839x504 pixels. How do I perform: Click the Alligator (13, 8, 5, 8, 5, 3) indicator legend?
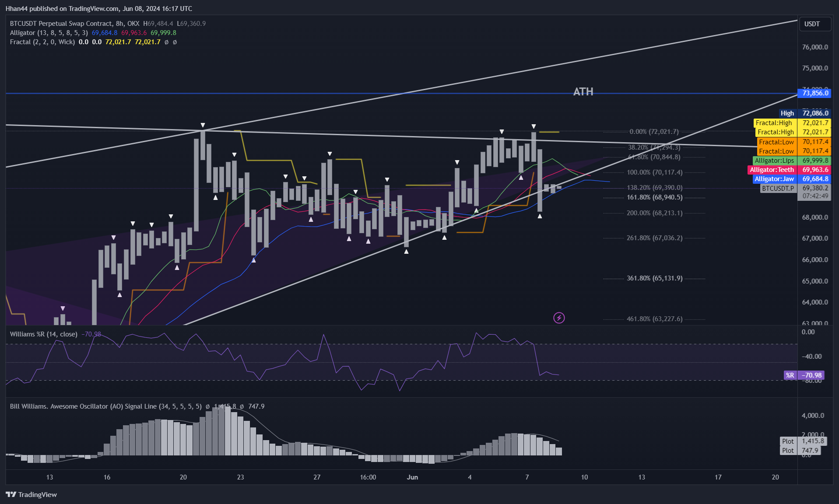pyautogui.click(x=49, y=33)
